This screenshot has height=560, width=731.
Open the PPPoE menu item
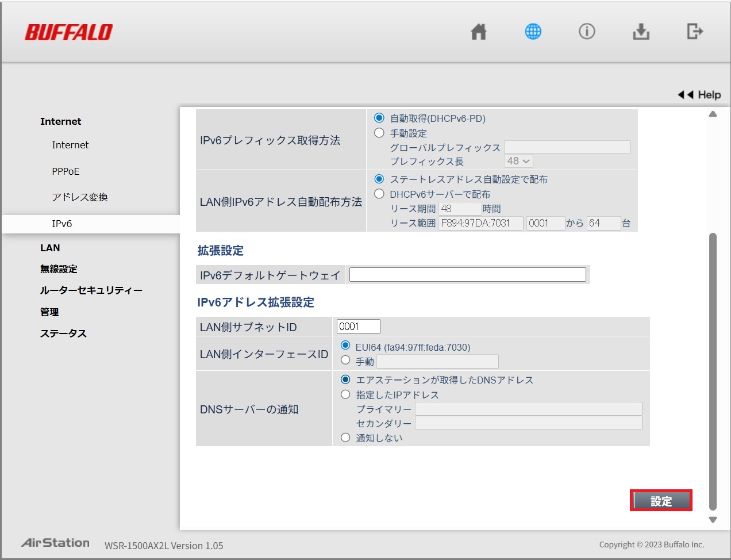pos(66,171)
